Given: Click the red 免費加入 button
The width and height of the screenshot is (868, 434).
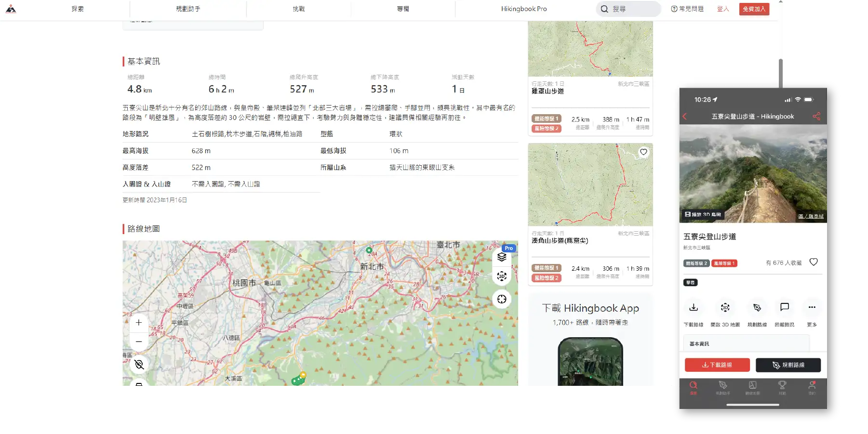Looking at the screenshot, I should click(754, 9).
